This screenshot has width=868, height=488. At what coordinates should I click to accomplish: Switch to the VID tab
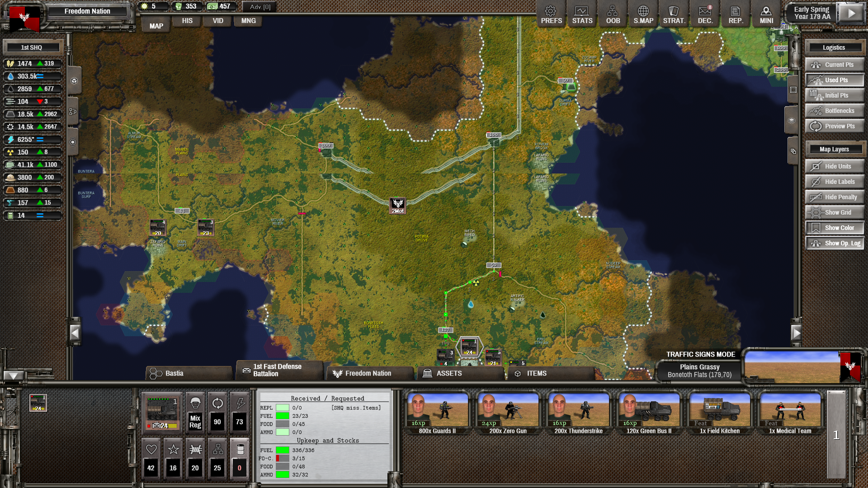click(218, 21)
